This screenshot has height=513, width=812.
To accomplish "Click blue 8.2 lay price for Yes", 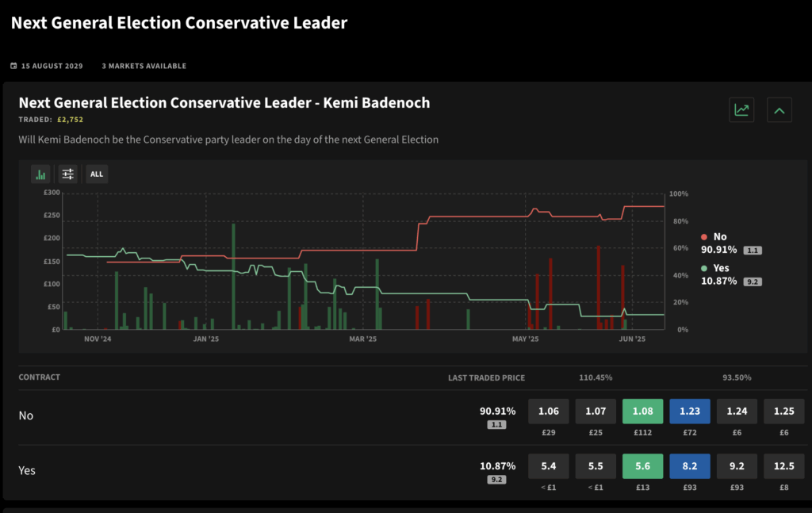I will (690, 466).
